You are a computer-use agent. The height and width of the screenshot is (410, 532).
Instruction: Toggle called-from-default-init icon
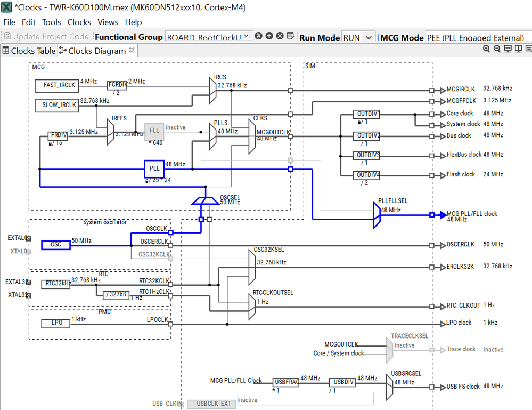click(258, 36)
